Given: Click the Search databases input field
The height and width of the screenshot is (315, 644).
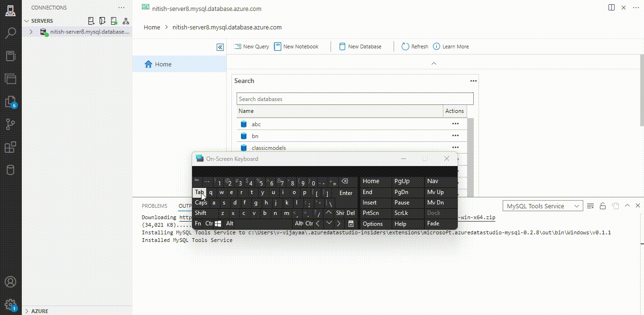Looking at the screenshot, I should click(x=355, y=98).
